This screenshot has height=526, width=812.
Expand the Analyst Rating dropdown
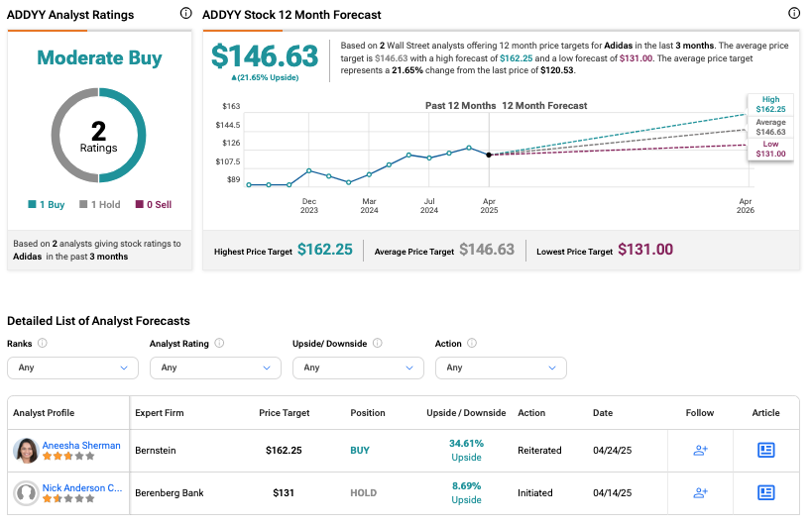point(215,368)
